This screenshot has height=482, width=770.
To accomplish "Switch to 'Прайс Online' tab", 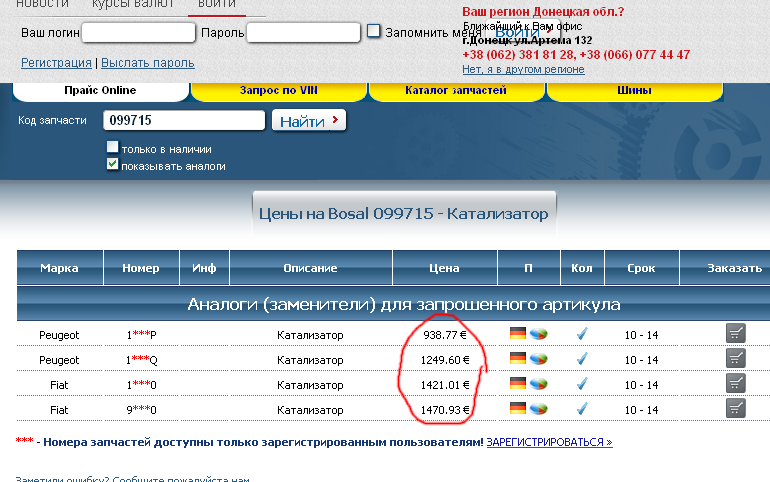I will (x=100, y=91).
